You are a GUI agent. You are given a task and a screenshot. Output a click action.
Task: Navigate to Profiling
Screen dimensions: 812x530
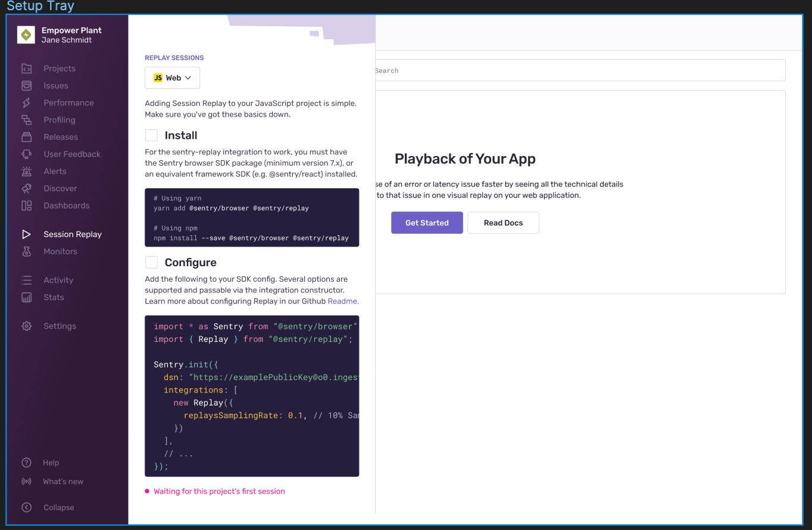click(x=58, y=120)
